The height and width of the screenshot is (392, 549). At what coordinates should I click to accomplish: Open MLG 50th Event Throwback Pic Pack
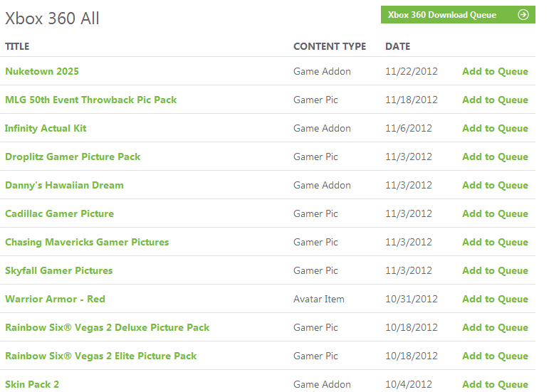pos(91,100)
